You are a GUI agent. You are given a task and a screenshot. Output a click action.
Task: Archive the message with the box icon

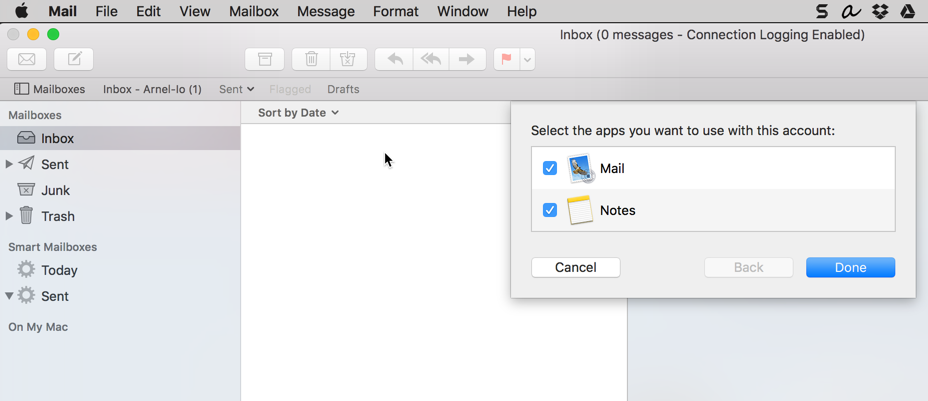click(265, 59)
